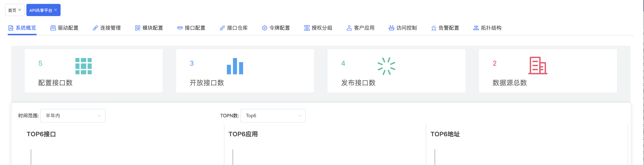This screenshot has height=165, width=644.
Task: Go to the 客户应用 tab
Action: point(361,28)
